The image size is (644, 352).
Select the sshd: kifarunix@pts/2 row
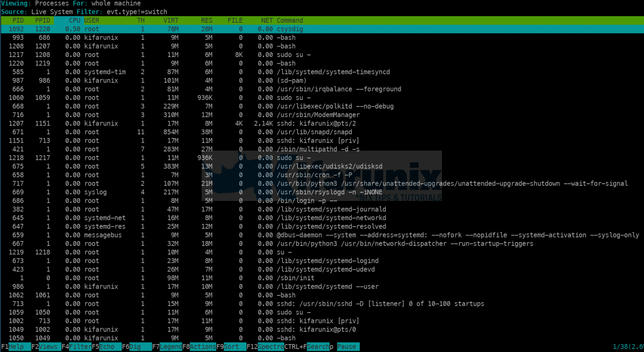point(322,123)
